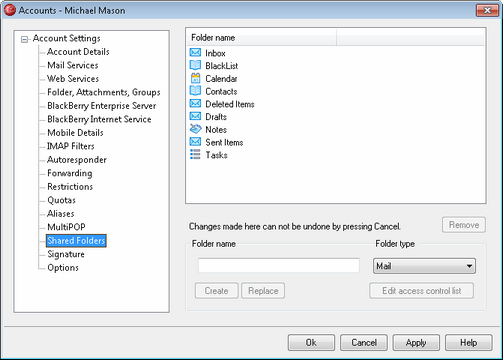Select MultiPOP in the tree
503x360 pixels.
66,227
